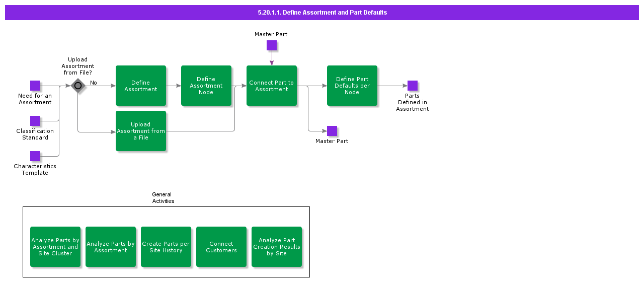This screenshot has height=282, width=644.
Task: Click the Characteristics Template input square
Action: [x=35, y=156]
